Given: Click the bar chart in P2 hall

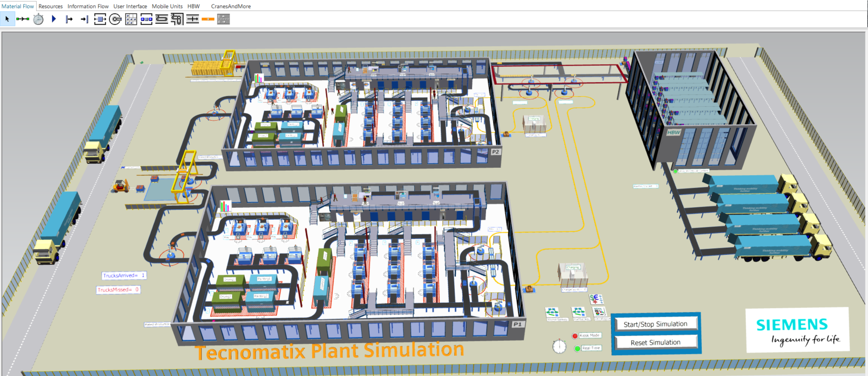Looking at the screenshot, I should click(x=259, y=78).
